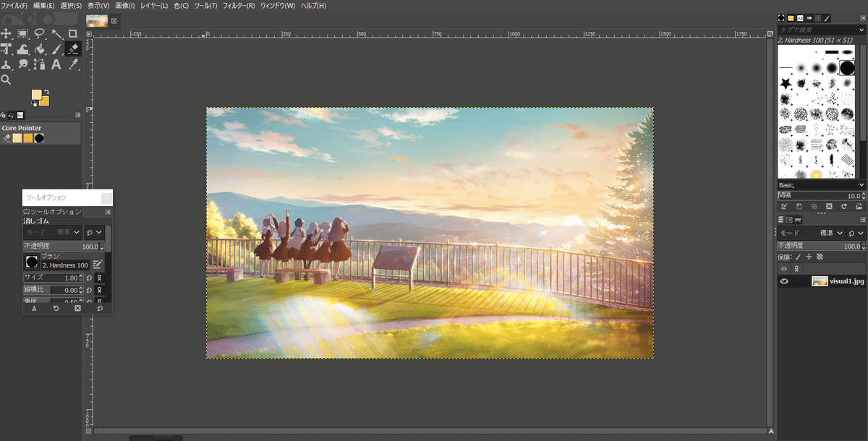The height and width of the screenshot is (441, 868).
Task: Select the Warp Transform tool
Action: tap(22, 49)
